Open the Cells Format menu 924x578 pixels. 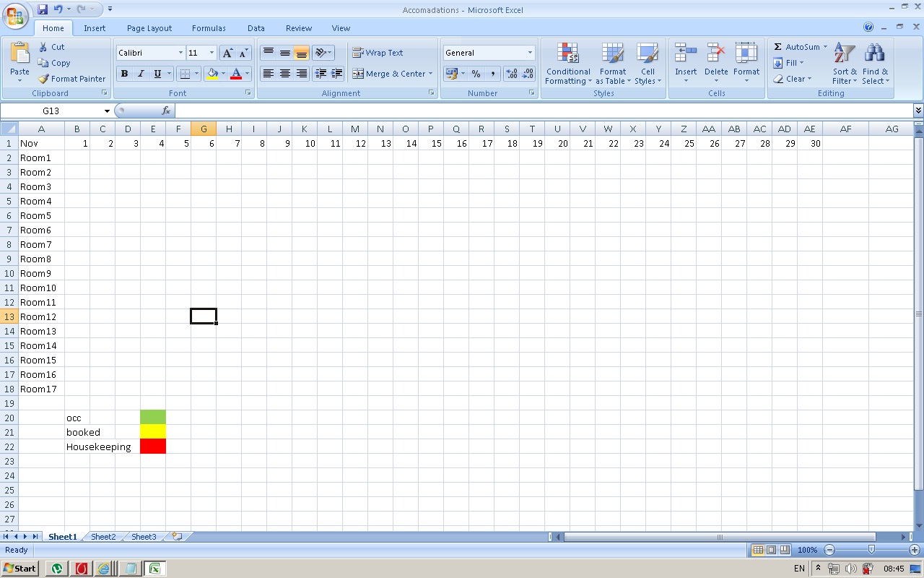(x=746, y=64)
